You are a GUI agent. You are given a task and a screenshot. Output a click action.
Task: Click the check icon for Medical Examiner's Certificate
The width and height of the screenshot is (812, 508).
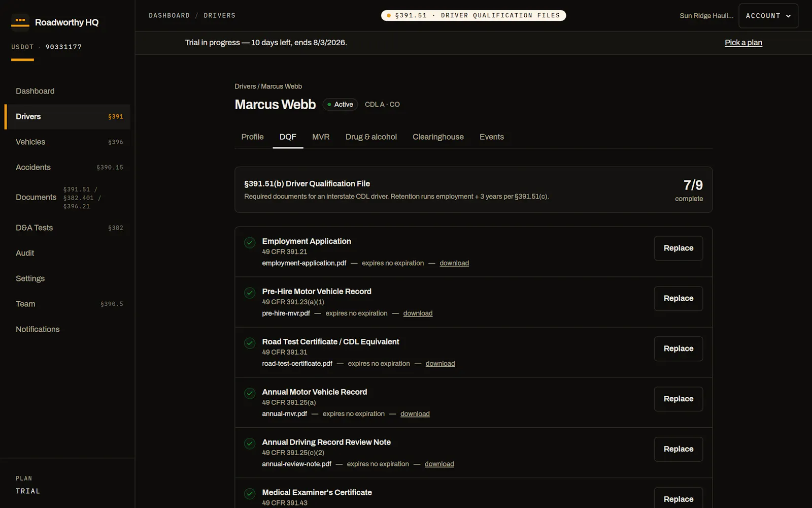click(x=250, y=494)
